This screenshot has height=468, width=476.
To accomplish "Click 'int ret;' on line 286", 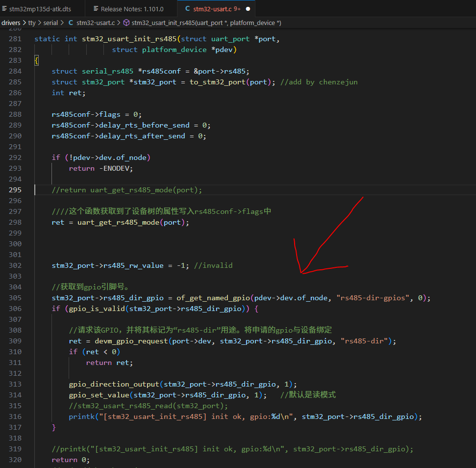I will click(69, 93).
